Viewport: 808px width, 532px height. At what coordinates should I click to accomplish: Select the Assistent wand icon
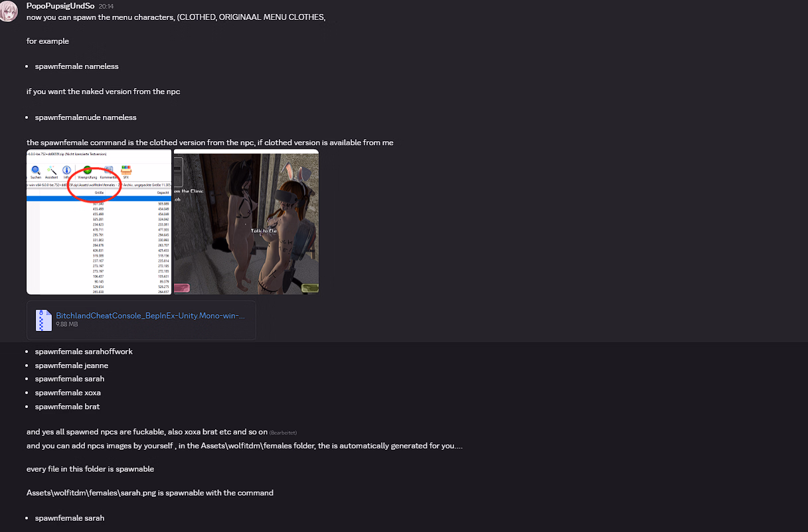click(51, 172)
